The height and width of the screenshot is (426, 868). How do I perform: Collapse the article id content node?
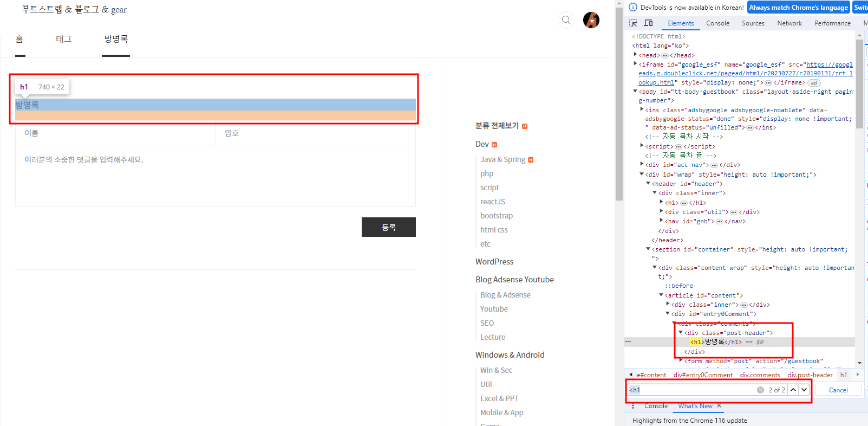[661, 295]
